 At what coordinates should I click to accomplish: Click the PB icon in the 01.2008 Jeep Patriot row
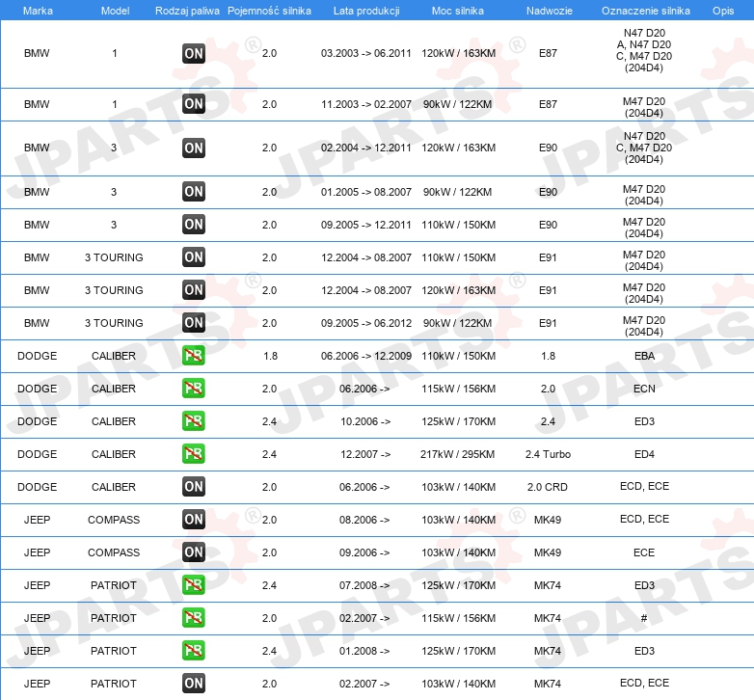pos(193,650)
